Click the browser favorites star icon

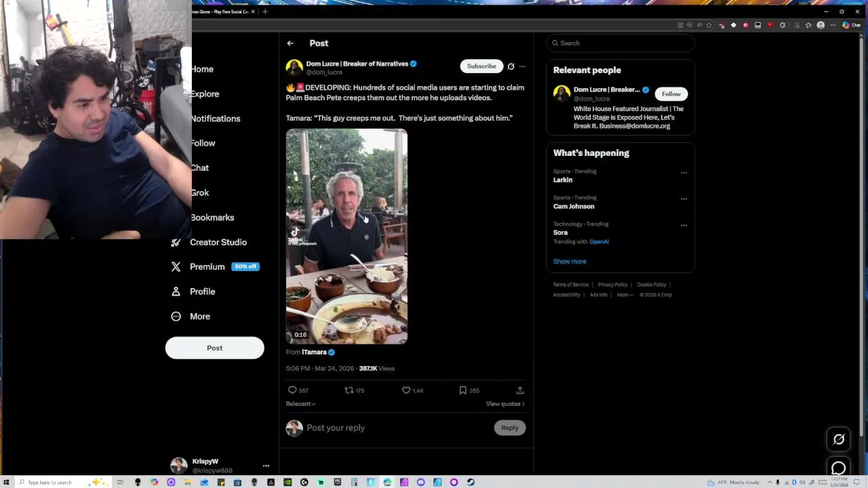(x=709, y=25)
